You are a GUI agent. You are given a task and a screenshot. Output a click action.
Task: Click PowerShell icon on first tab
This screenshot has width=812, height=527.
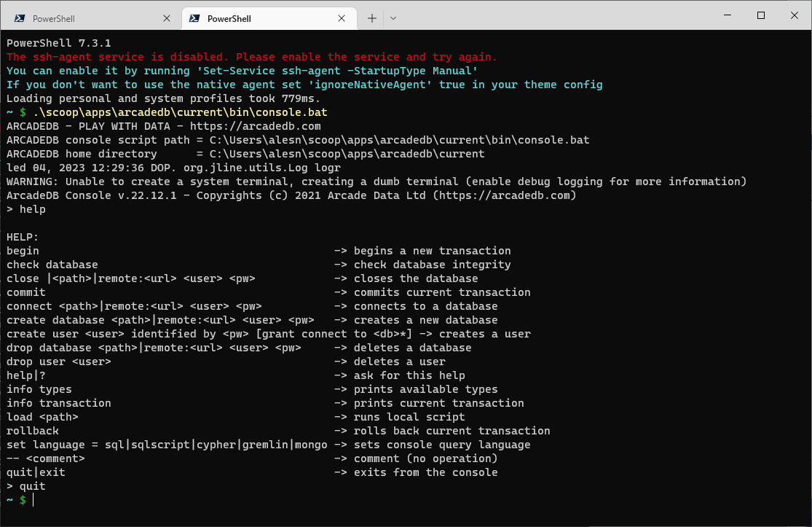20,18
